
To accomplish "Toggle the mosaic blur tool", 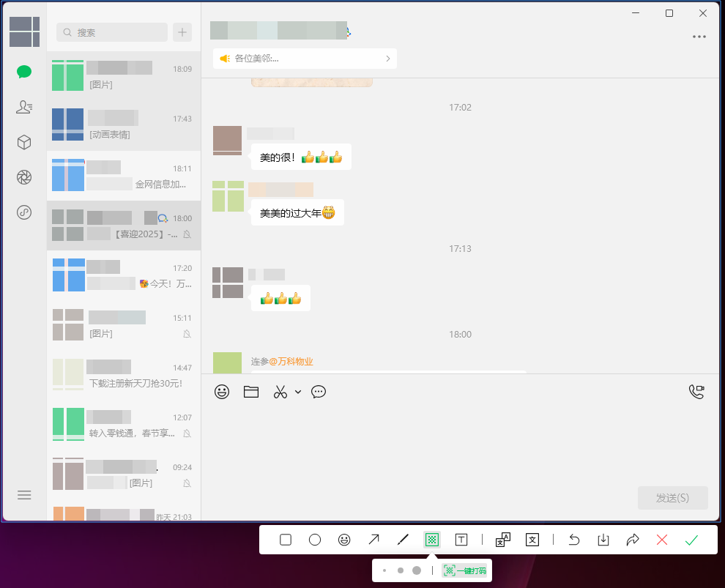I will [x=432, y=540].
